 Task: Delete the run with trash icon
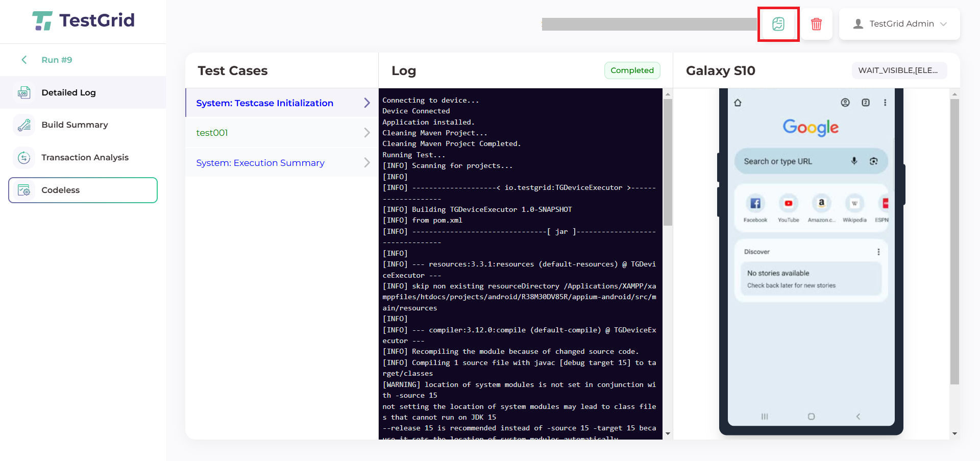(x=816, y=24)
